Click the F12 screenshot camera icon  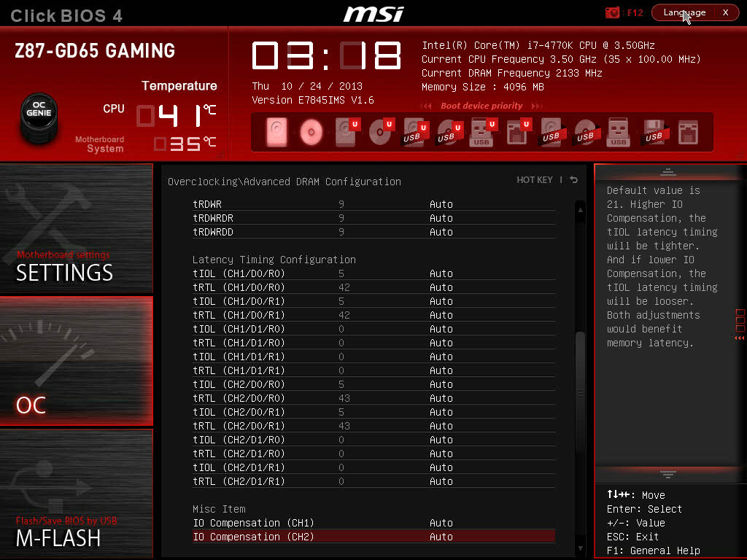[x=613, y=12]
